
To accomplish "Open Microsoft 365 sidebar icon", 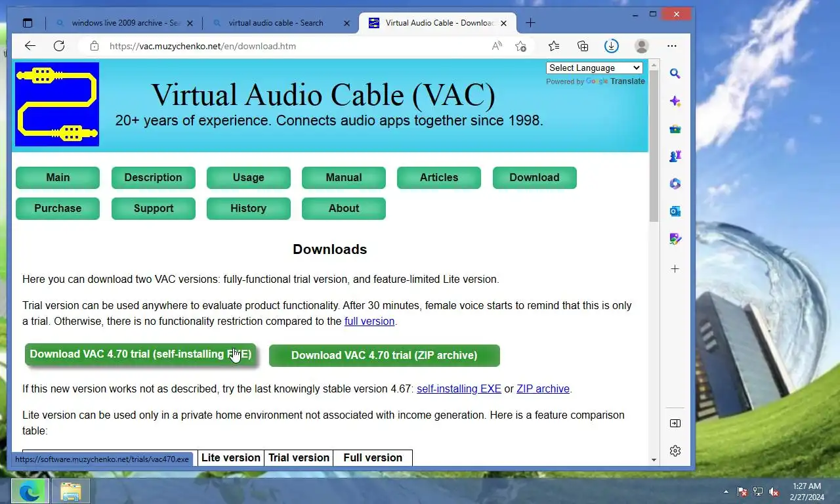I will [x=675, y=184].
